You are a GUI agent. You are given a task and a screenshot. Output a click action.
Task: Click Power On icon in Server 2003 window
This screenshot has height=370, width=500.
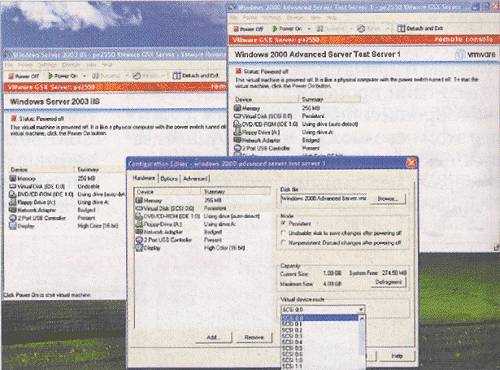51,76
